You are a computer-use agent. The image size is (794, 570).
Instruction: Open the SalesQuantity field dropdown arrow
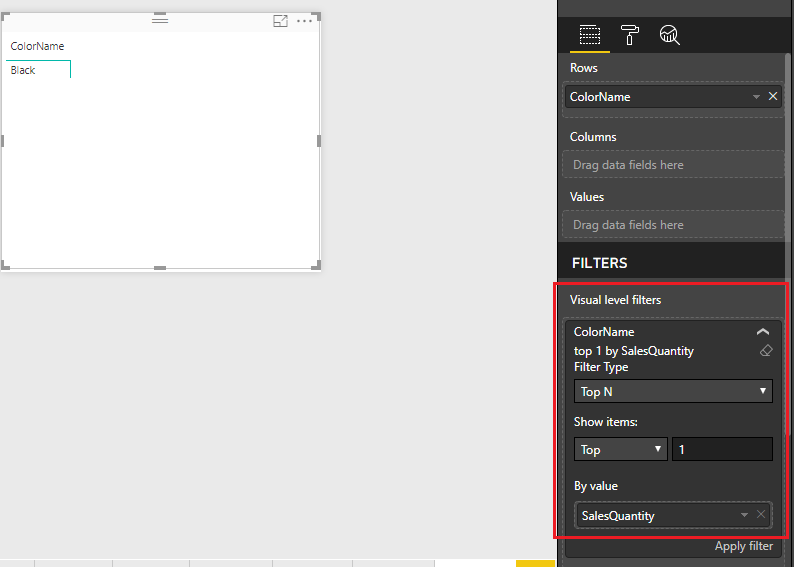[x=744, y=515]
